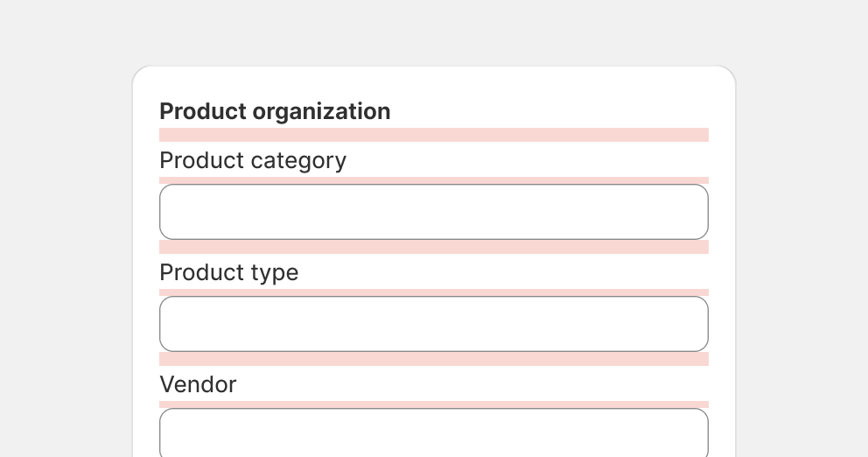This screenshot has height=457, width=868.
Task: Click the word 'type' in Product type label
Action: (275, 274)
